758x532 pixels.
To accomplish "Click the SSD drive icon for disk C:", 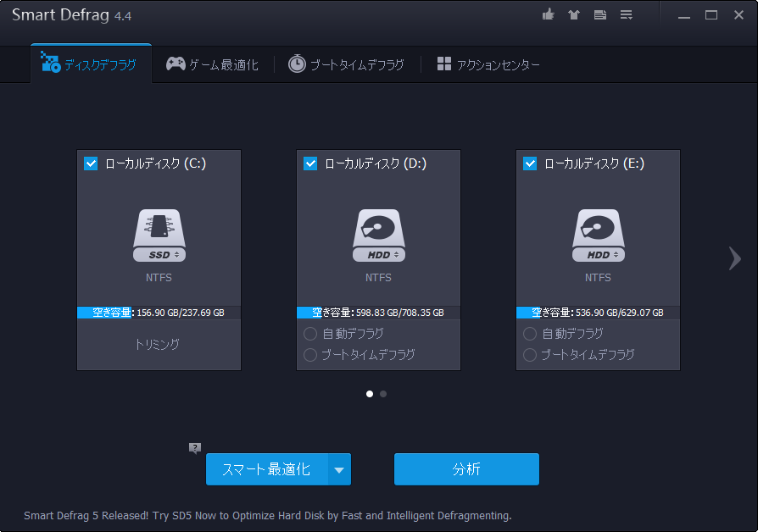I will (159, 236).
